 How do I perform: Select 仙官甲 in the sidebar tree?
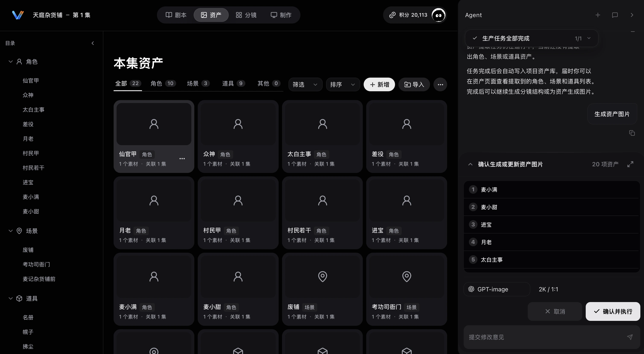tap(31, 81)
